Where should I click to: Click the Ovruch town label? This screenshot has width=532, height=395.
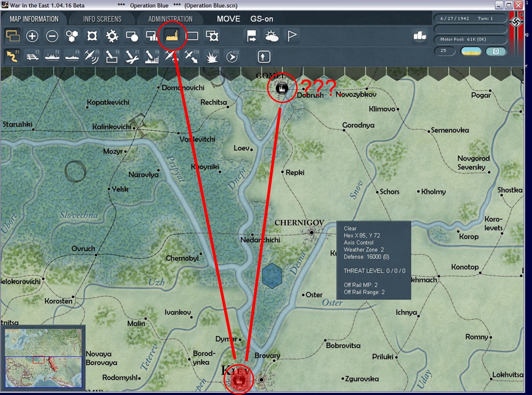pos(83,248)
